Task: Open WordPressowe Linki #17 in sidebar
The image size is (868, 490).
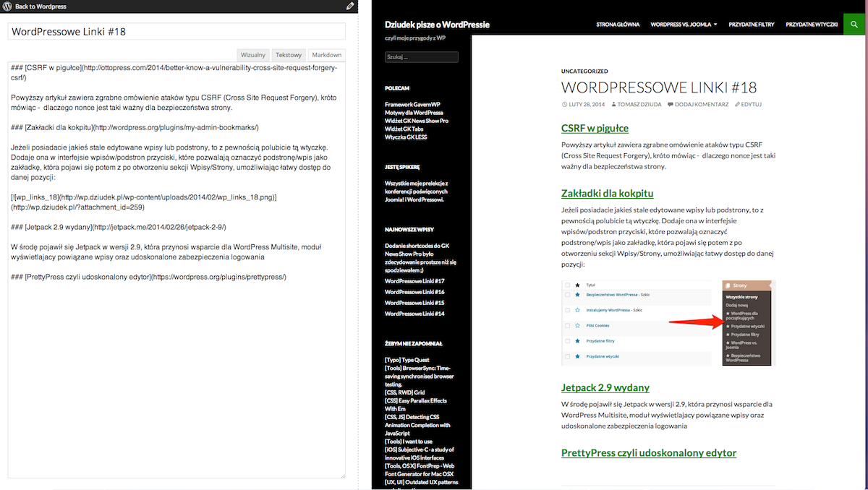Action: point(414,280)
